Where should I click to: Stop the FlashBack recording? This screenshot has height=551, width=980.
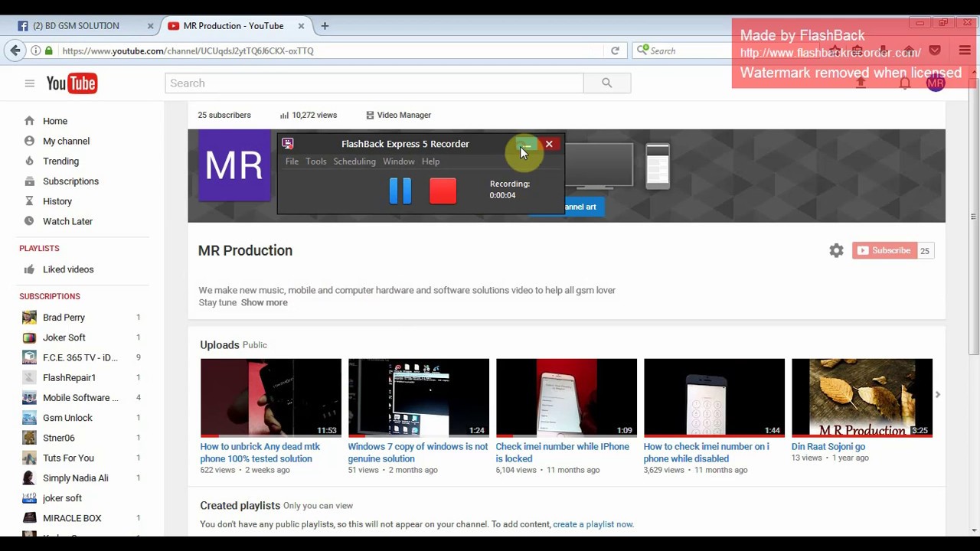point(443,191)
